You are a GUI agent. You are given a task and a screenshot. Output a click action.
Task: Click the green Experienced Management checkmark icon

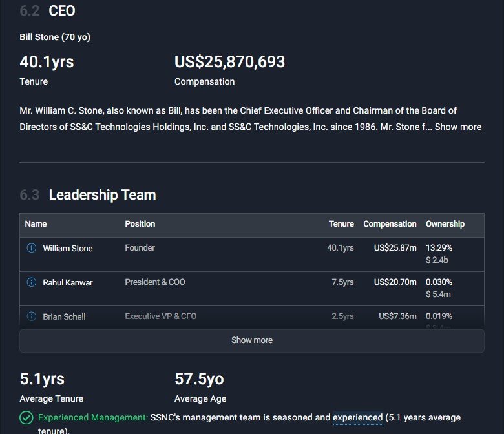(26, 418)
